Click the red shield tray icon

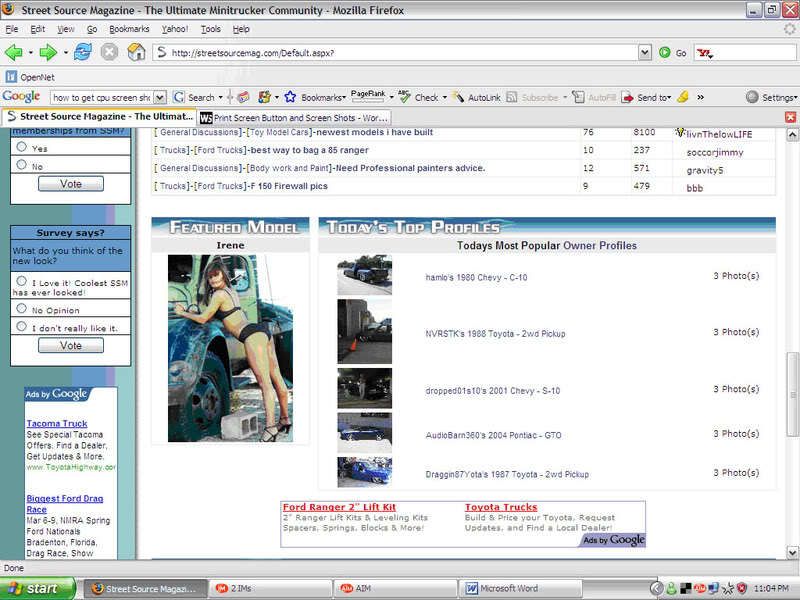pos(742,589)
